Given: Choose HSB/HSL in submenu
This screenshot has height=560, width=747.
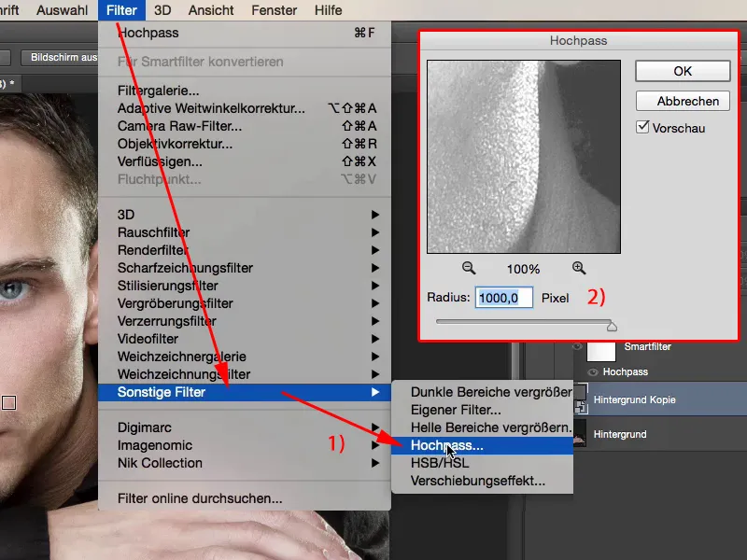Looking at the screenshot, I should (482, 463).
